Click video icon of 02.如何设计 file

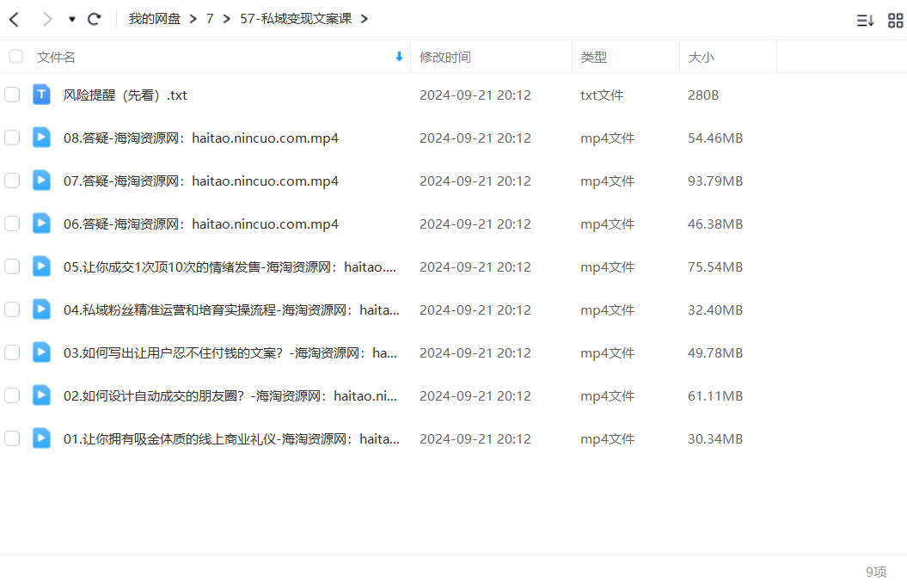pos(41,395)
